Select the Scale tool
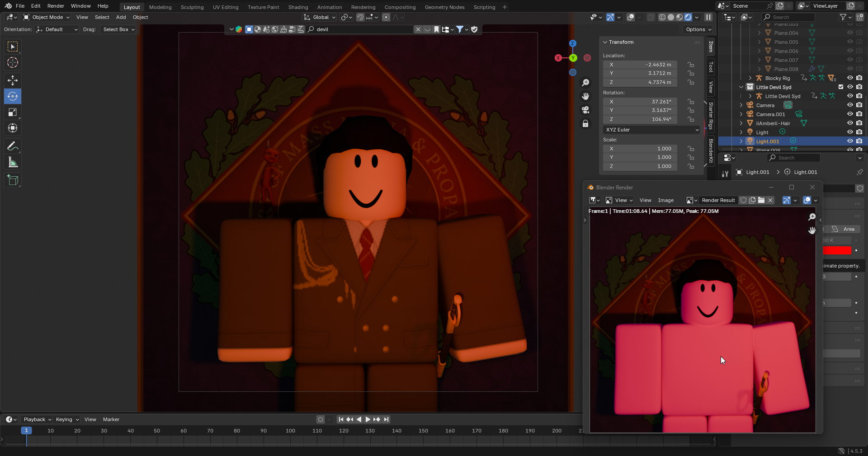Screen dimensions: 868x456 tap(13, 113)
